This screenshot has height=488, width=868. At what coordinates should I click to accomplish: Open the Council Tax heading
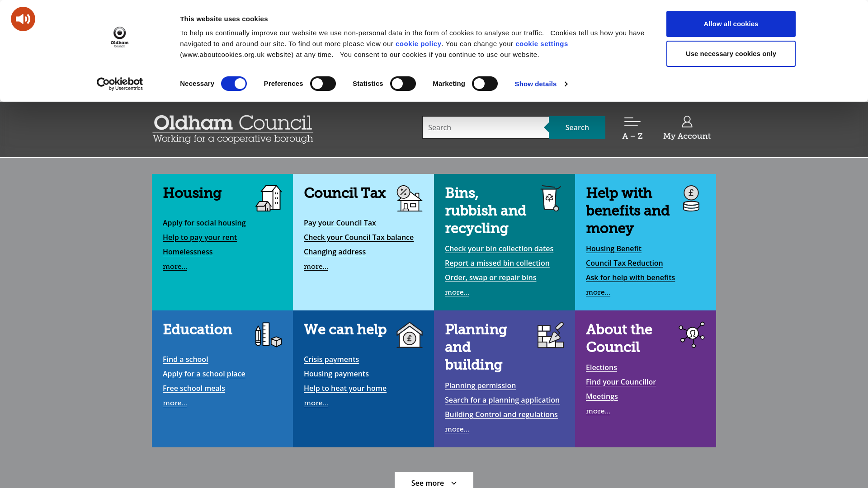344,193
